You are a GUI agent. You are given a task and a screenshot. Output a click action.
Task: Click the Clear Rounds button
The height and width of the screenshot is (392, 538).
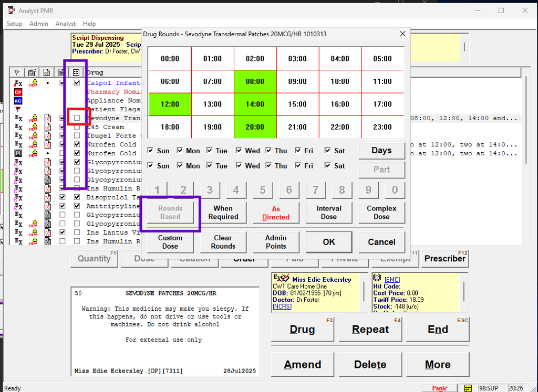click(223, 242)
